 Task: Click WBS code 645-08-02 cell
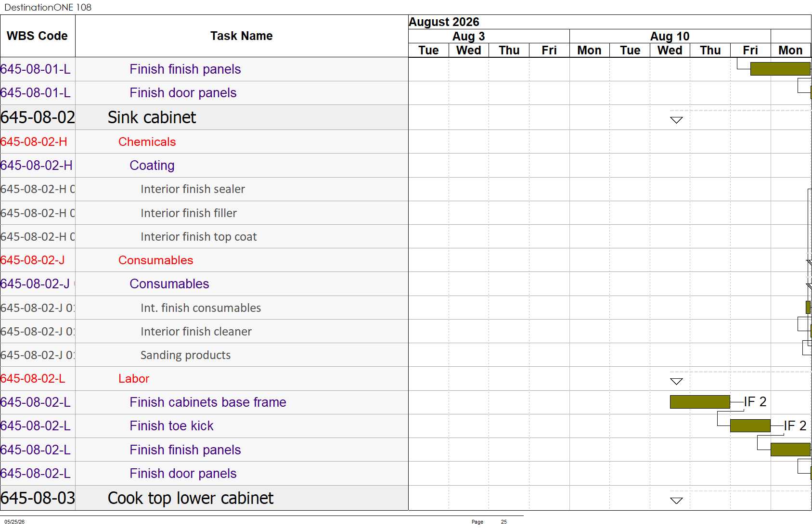(x=38, y=117)
